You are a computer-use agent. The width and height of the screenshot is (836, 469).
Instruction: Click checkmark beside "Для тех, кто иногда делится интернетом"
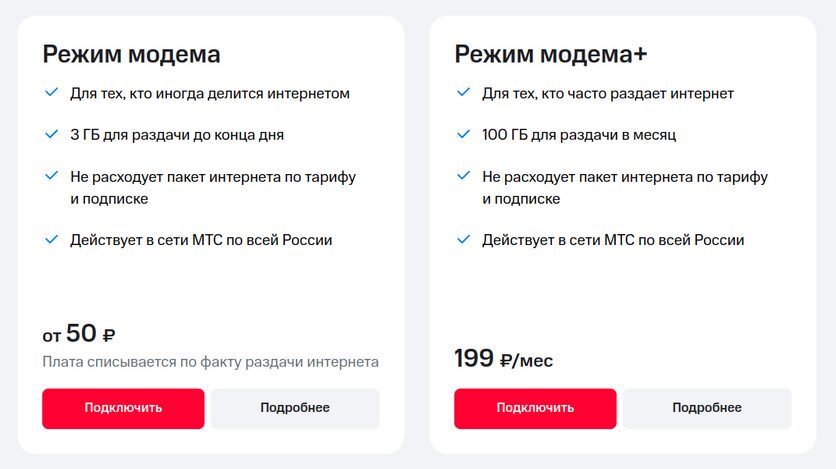pyautogui.click(x=51, y=93)
